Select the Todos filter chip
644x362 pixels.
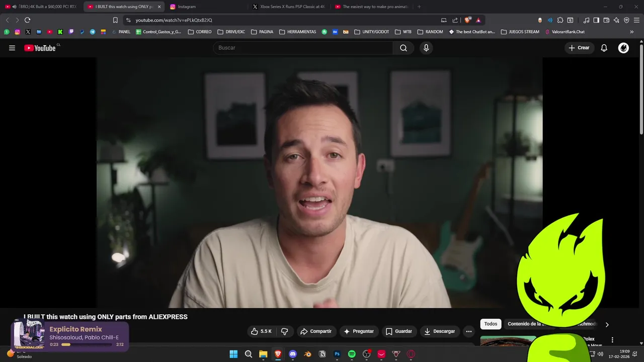[x=491, y=324]
